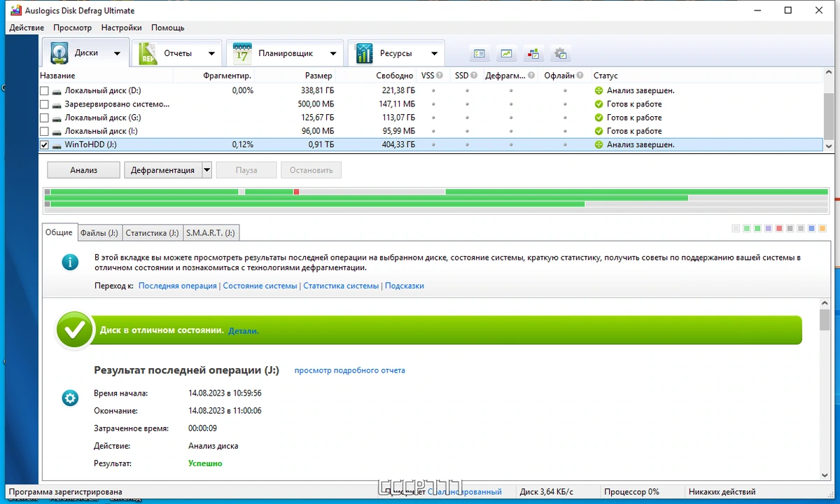Click the help icon beside Офлайн column
This screenshot has height=504, width=840.
coord(580,76)
